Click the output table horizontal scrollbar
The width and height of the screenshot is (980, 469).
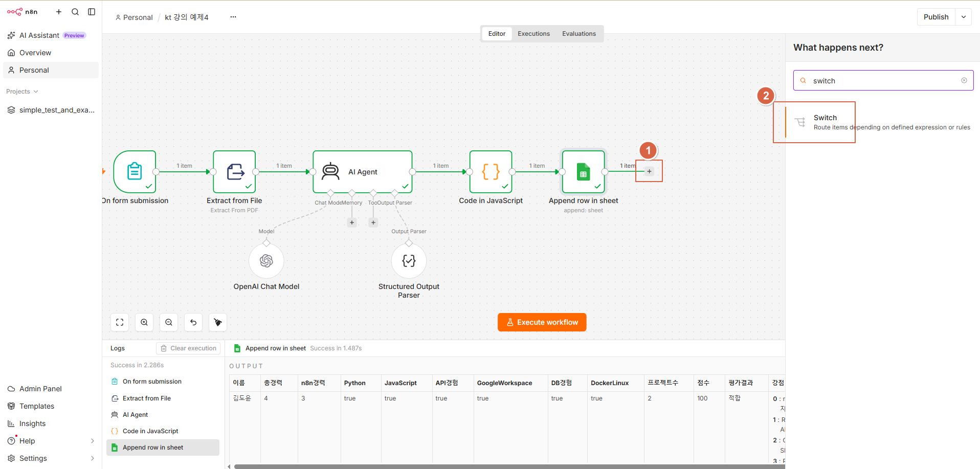[509, 466]
